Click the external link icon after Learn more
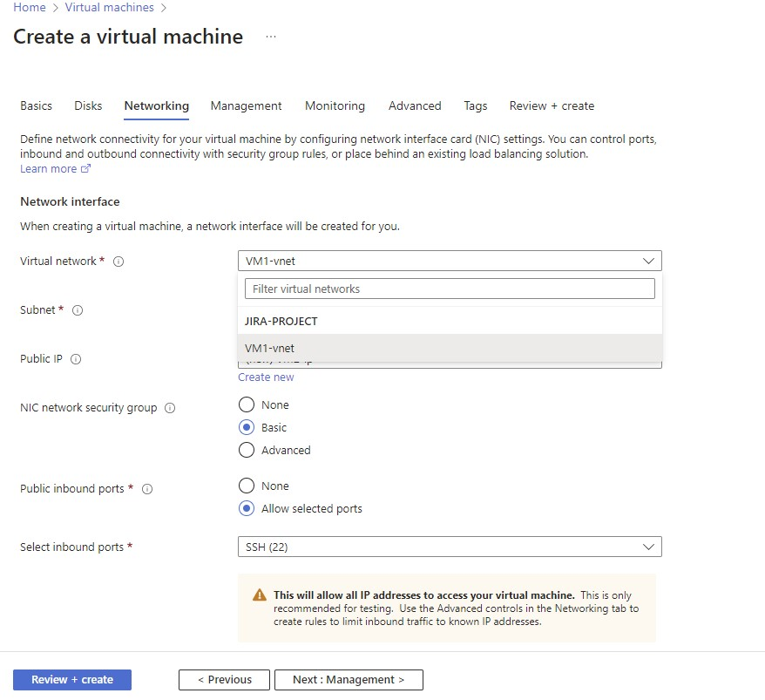This screenshot has height=700, width=765. click(x=84, y=168)
